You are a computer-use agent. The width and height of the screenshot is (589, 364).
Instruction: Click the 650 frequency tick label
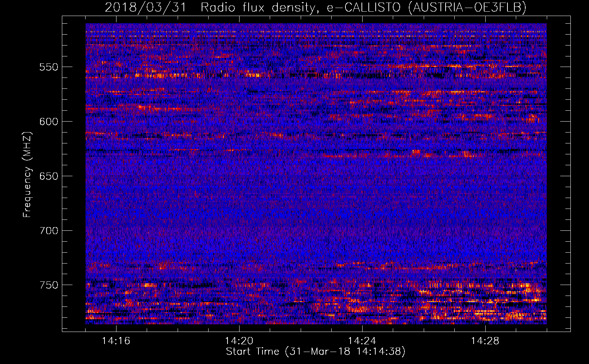point(49,176)
